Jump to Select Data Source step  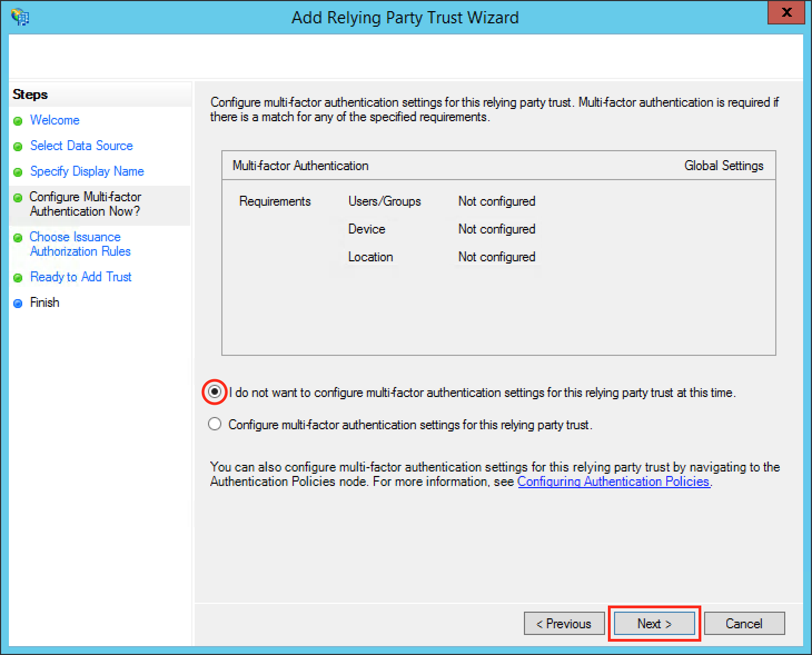tap(81, 146)
